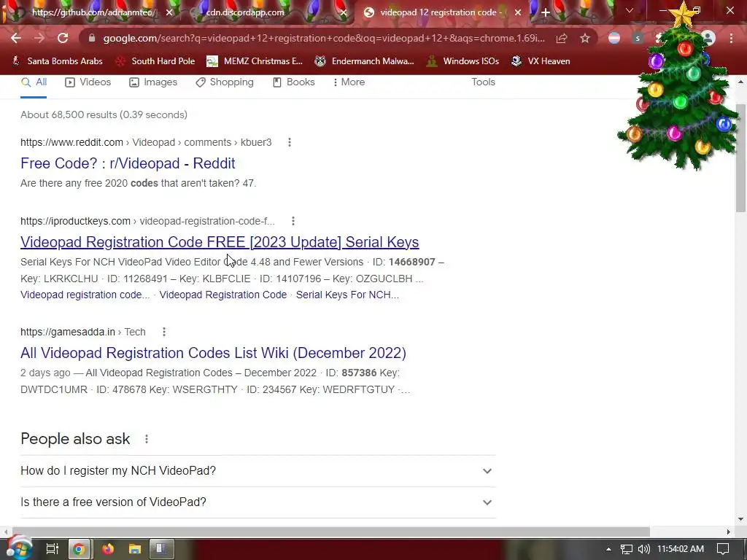
Task: Open the 'Videopad Registration Code' sitelink
Action: pos(223,295)
